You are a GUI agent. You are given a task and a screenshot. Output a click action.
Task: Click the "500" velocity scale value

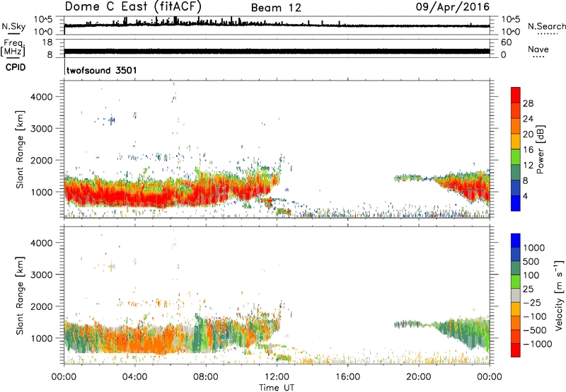tap(531, 262)
